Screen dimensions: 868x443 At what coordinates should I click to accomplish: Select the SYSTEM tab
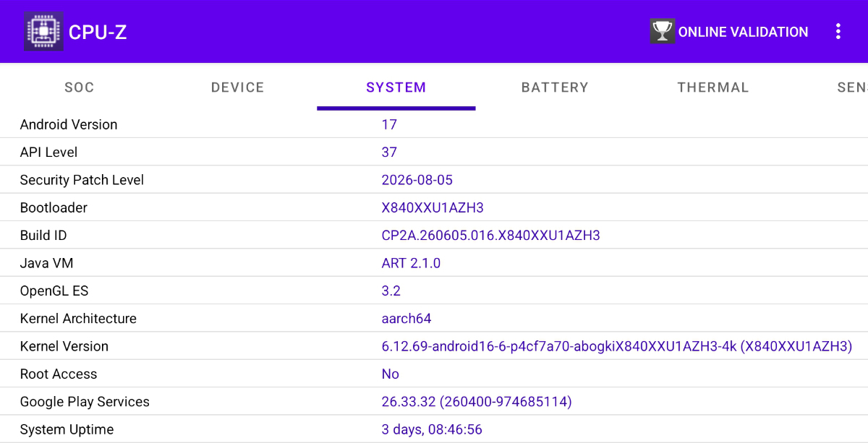point(396,87)
